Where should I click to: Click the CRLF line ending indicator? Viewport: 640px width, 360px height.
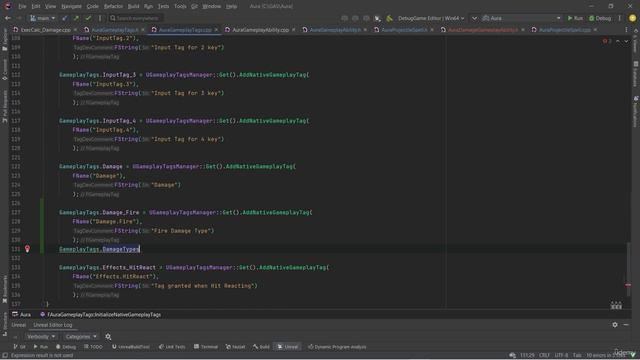point(544,356)
